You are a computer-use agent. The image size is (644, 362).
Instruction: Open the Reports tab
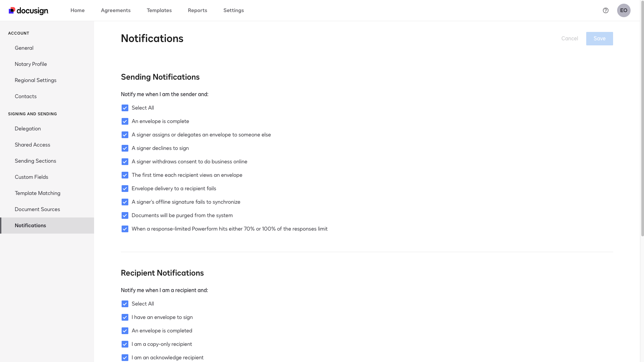[198, 10]
